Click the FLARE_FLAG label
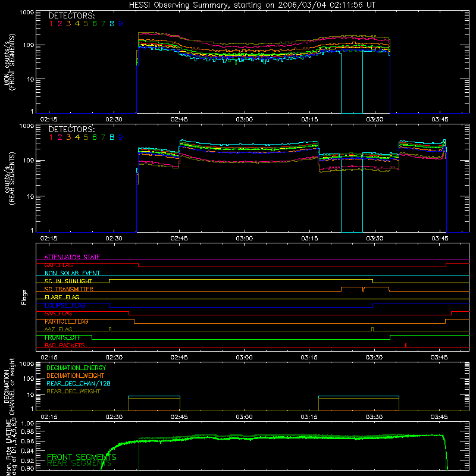The height and width of the screenshot is (476, 476). click(62, 297)
